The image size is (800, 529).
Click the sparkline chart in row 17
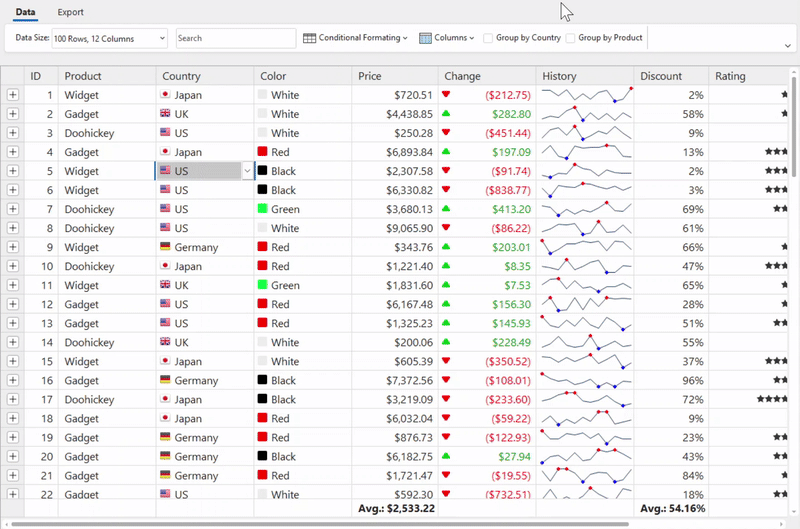coord(586,399)
